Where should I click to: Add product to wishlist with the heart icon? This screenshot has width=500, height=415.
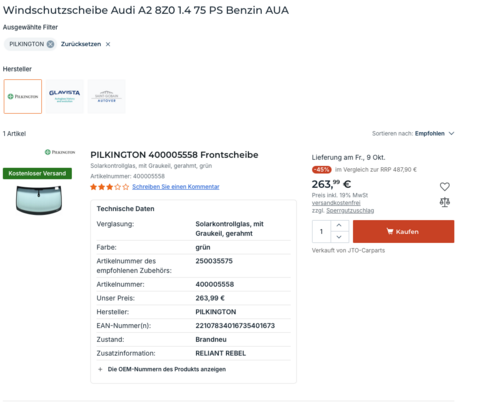pos(445,186)
